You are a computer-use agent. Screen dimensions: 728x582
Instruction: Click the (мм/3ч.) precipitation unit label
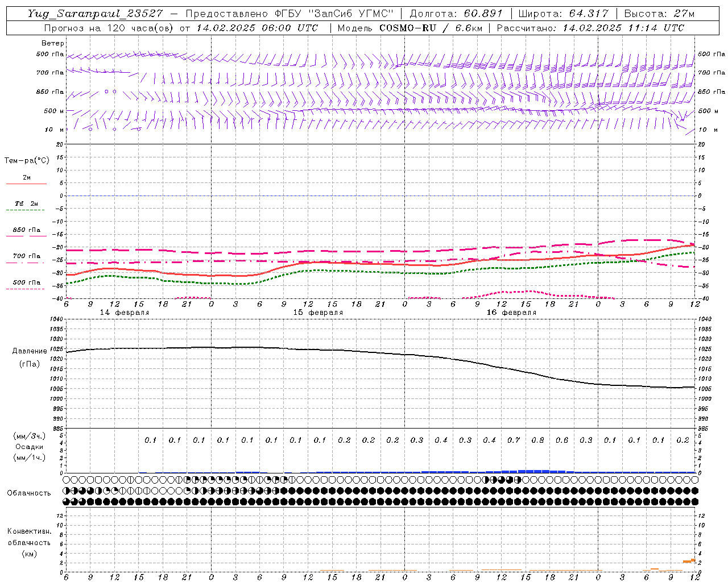click(x=29, y=436)
